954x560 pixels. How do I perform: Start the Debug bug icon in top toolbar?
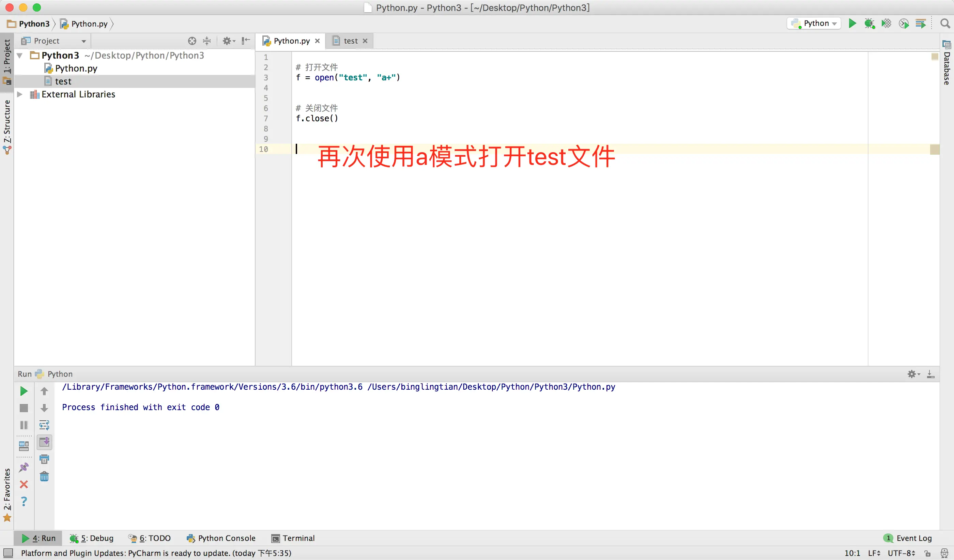click(x=869, y=24)
